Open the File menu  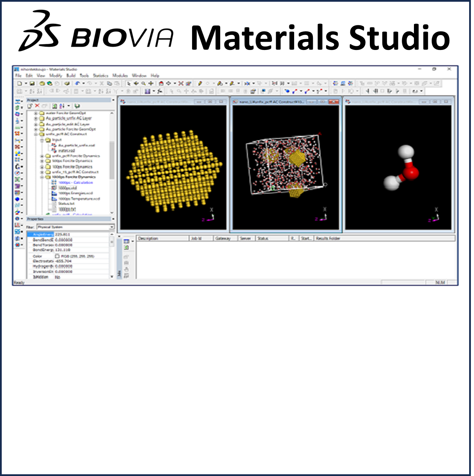[18, 76]
